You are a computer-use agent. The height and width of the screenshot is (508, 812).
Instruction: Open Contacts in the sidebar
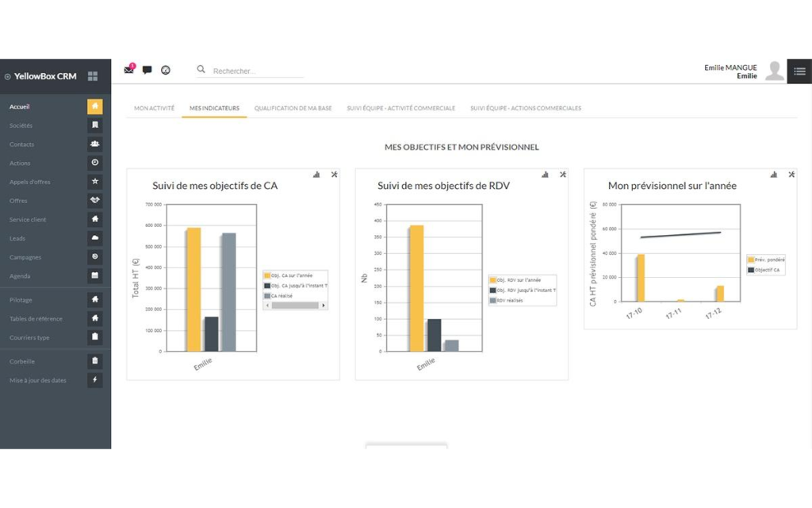point(21,144)
